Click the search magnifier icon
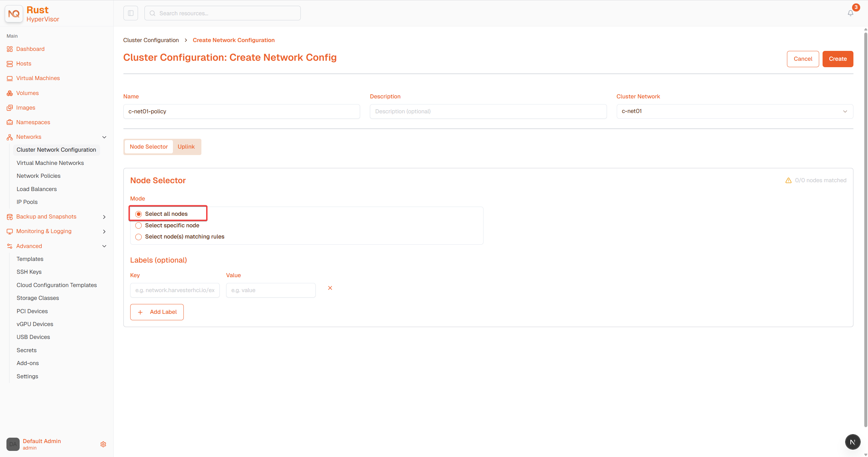The image size is (868, 457). (153, 13)
